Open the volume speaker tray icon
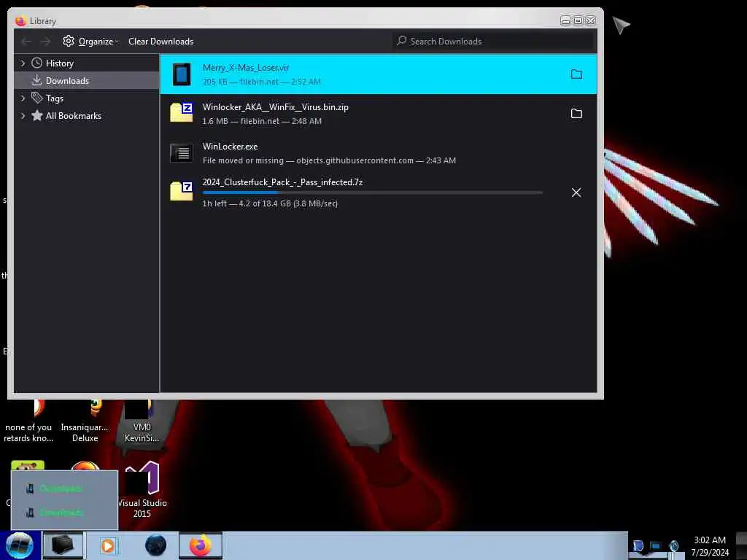 point(673,545)
